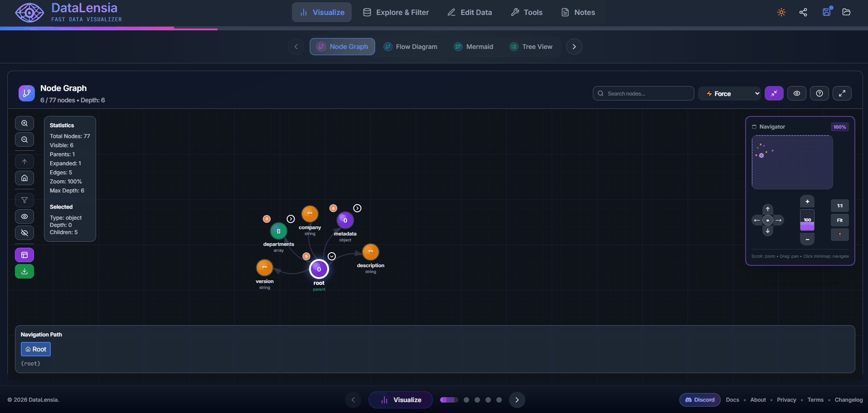Click the Search nodes input field
Viewport: 868px width, 413px height.
click(x=644, y=93)
